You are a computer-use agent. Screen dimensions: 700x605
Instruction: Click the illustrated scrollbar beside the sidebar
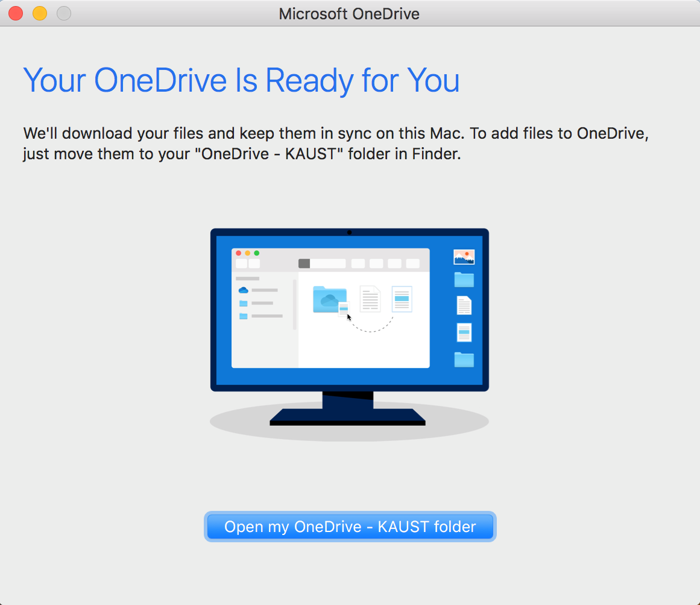(x=295, y=302)
